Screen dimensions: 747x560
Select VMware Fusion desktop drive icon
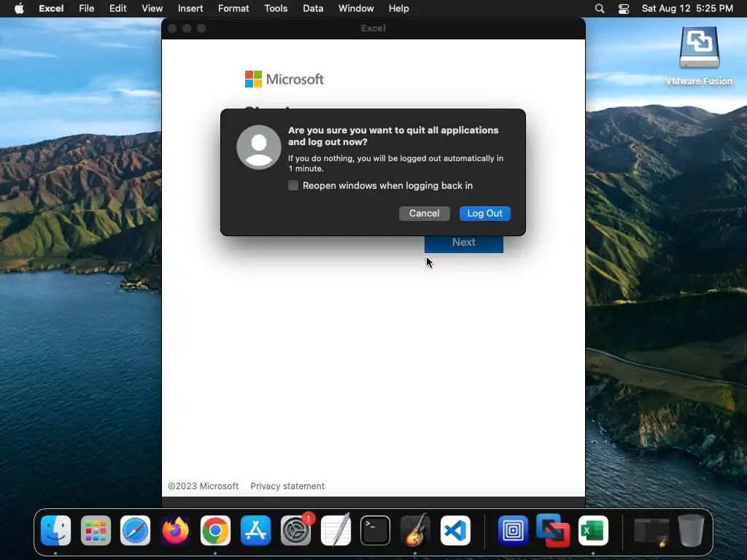700,48
